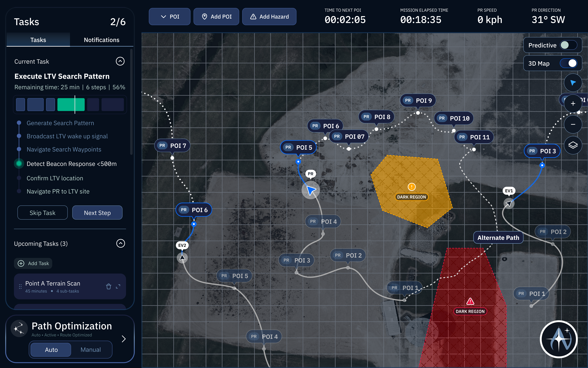This screenshot has width=588, height=368.
Task: Select the EV2 position arrow marker
Action: 182,258
